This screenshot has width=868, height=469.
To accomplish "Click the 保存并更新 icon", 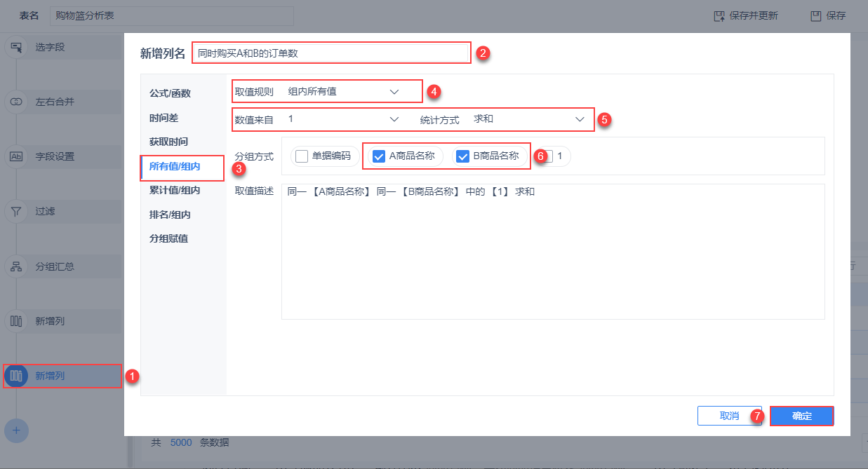I will (x=719, y=15).
